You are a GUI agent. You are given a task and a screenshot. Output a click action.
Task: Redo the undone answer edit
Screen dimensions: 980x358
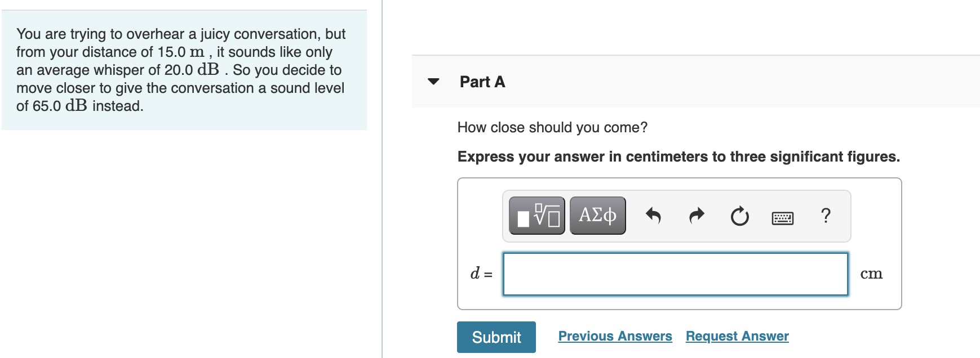(695, 215)
